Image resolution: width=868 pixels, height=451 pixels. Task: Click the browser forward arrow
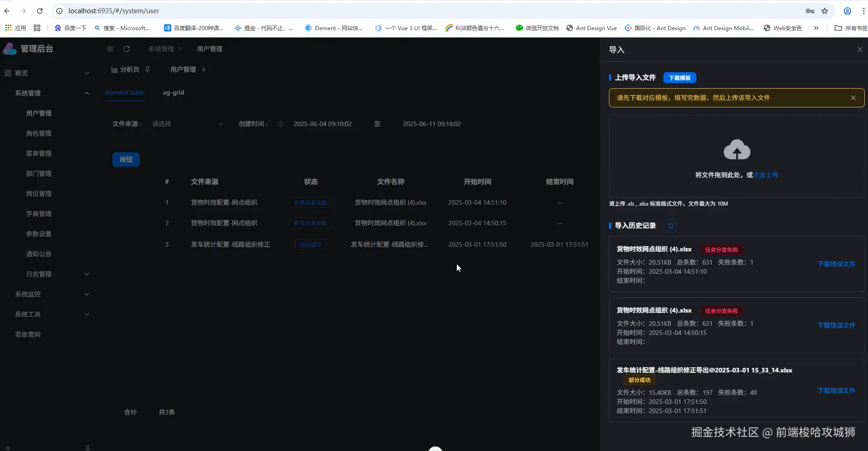point(23,11)
